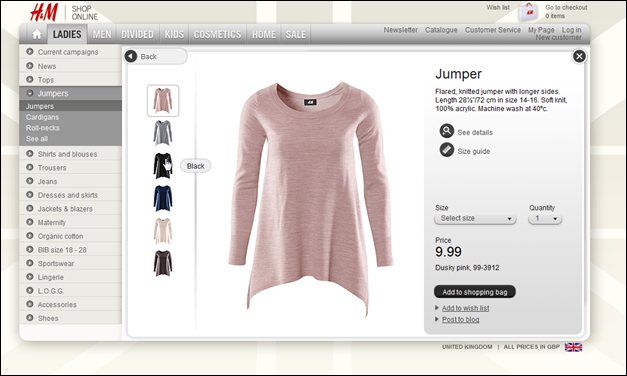This screenshot has width=627, height=376.
Task: Select the beige jumper thumbnail
Action: (163, 231)
